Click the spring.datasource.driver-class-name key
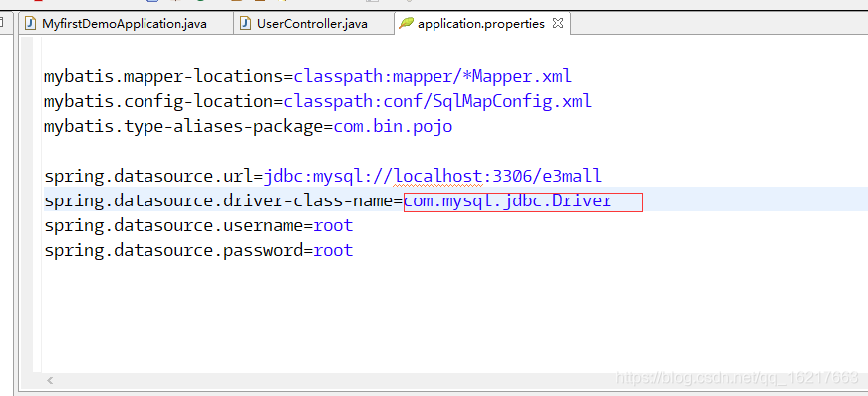This screenshot has height=396, width=868. [x=218, y=201]
